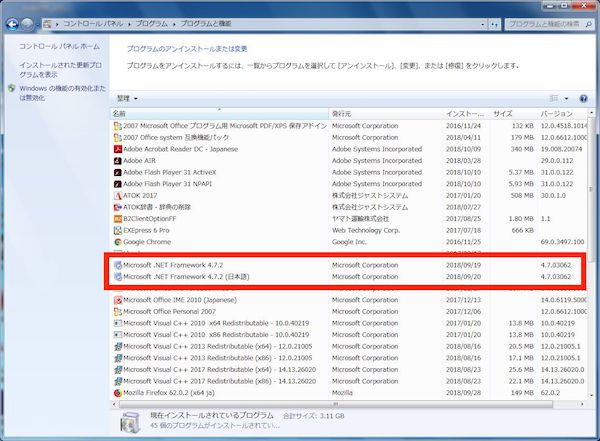Sort by バージョン column header

click(x=561, y=114)
